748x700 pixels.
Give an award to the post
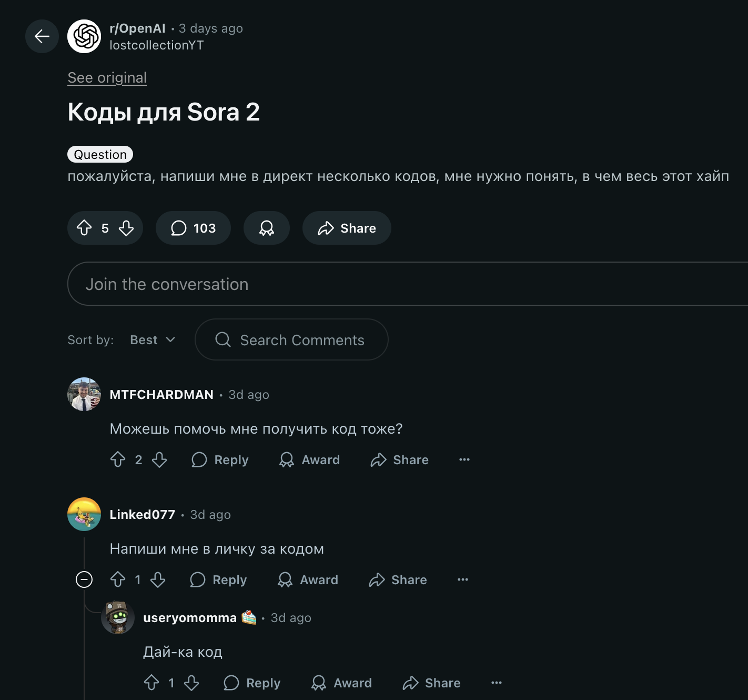tap(267, 228)
